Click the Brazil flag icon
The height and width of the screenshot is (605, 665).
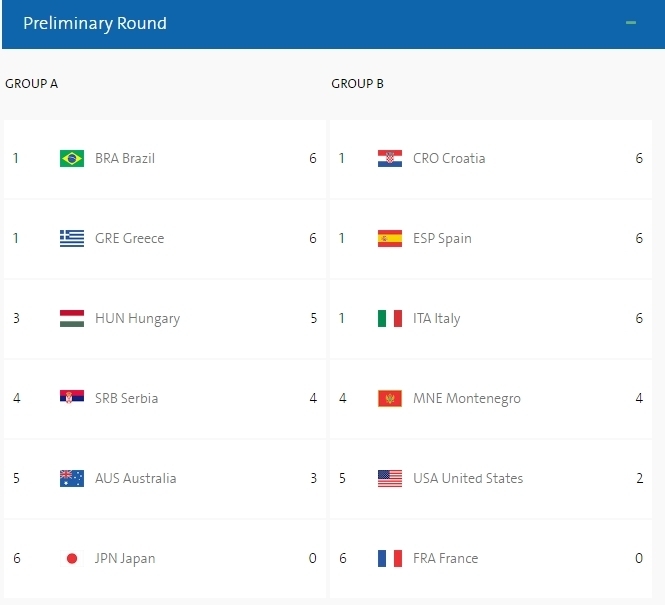tap(72, 158)
